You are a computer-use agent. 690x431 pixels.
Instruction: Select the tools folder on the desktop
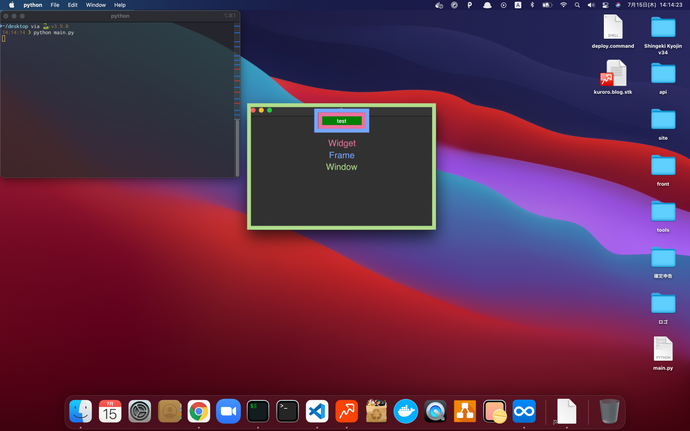coord(663,216)
